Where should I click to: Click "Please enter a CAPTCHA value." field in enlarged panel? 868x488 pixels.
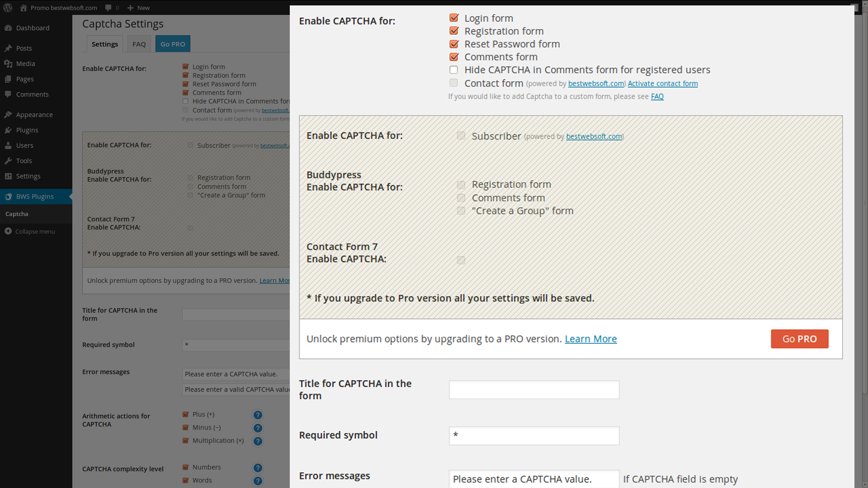[534, 479]
